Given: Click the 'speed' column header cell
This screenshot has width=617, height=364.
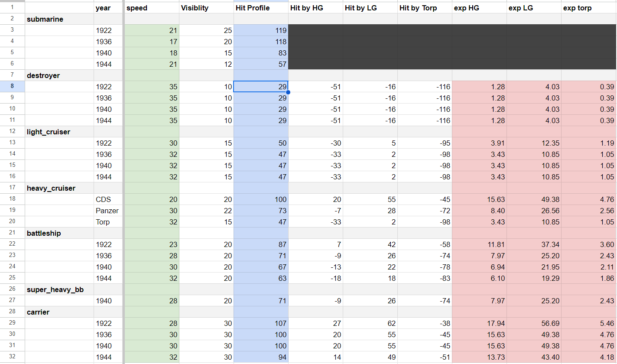Looking at the screenshot, I should pyautogui.click(x=151, y=8).
